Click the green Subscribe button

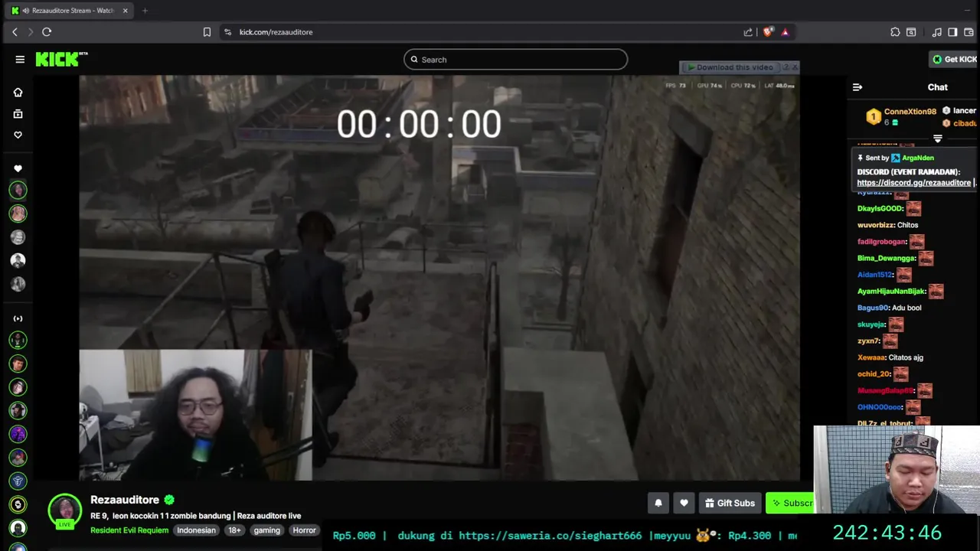coord(789,503)
